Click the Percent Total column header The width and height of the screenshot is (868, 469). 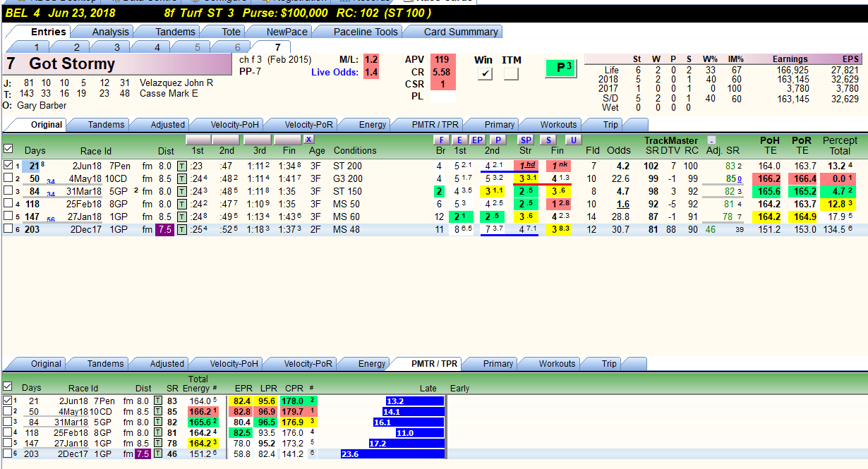point(840,145)
